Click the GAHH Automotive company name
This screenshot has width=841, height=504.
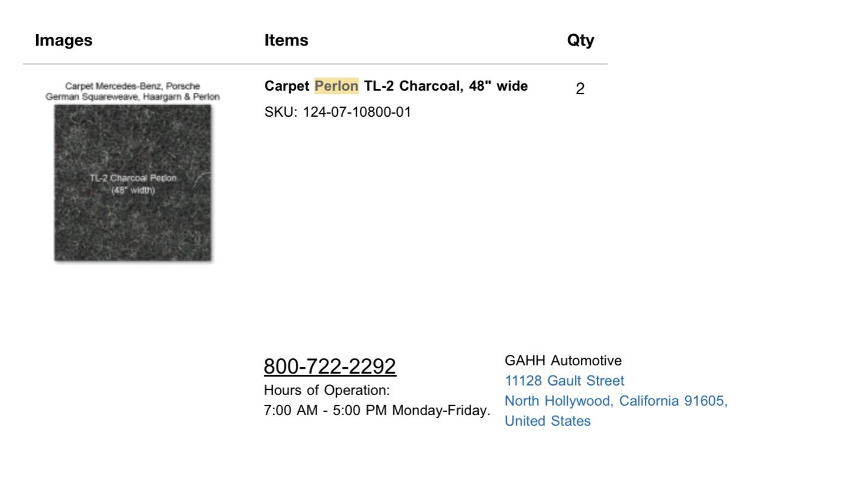(x=563, y=361)
